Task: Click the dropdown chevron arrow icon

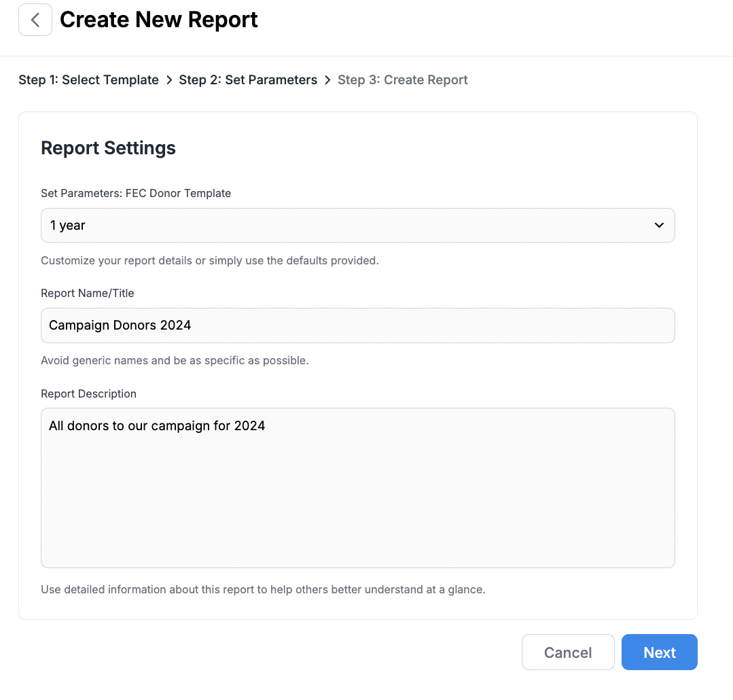Action: click(658, 226)
